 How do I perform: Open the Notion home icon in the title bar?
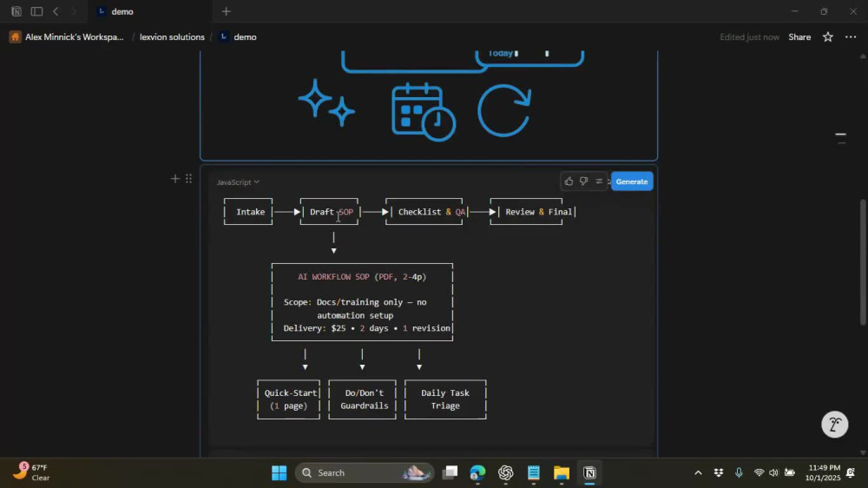pyautogui.click(x=16, y=11)
